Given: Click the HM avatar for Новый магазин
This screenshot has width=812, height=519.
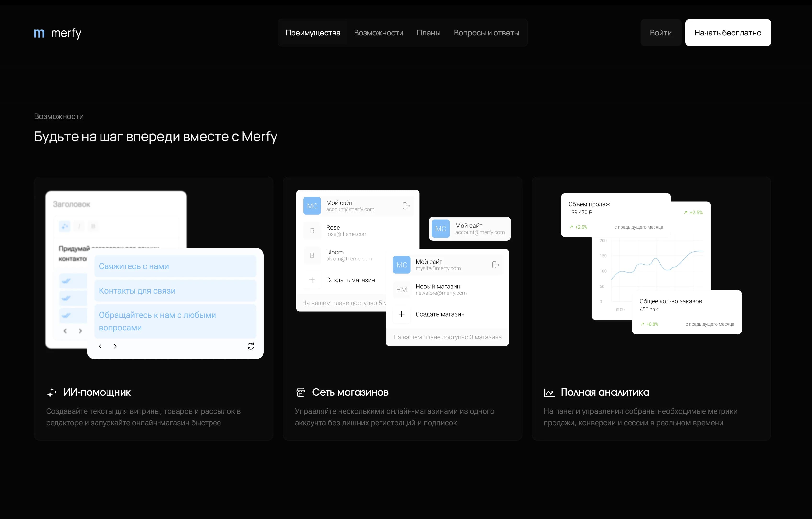Looking at the screenshot, I should pyautogui.click(x=401, y=289).
